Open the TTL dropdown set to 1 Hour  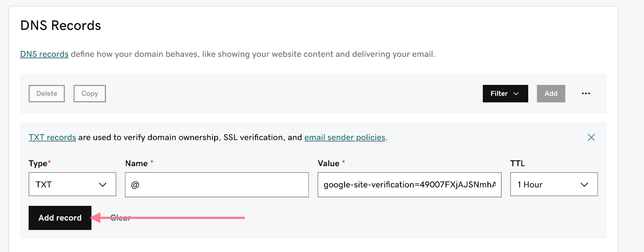[553, 184]
